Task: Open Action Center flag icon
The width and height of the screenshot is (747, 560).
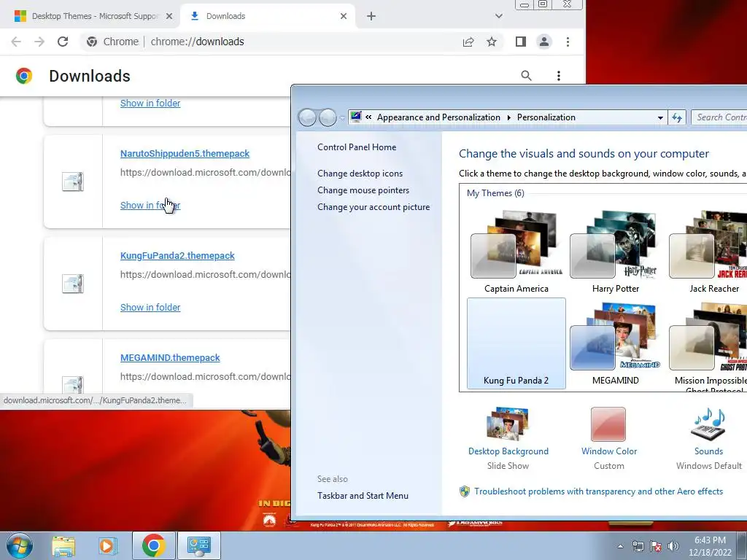Action: [656, 546]
